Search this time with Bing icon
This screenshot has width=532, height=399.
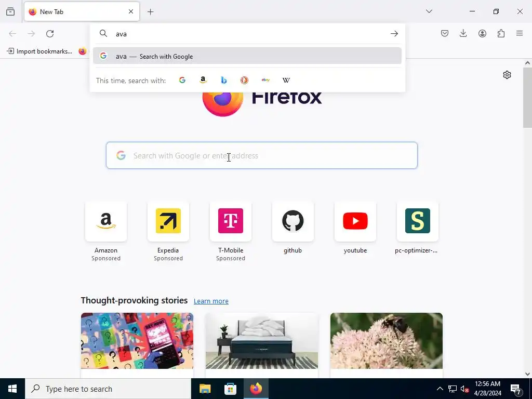click(x=223, y=80)
